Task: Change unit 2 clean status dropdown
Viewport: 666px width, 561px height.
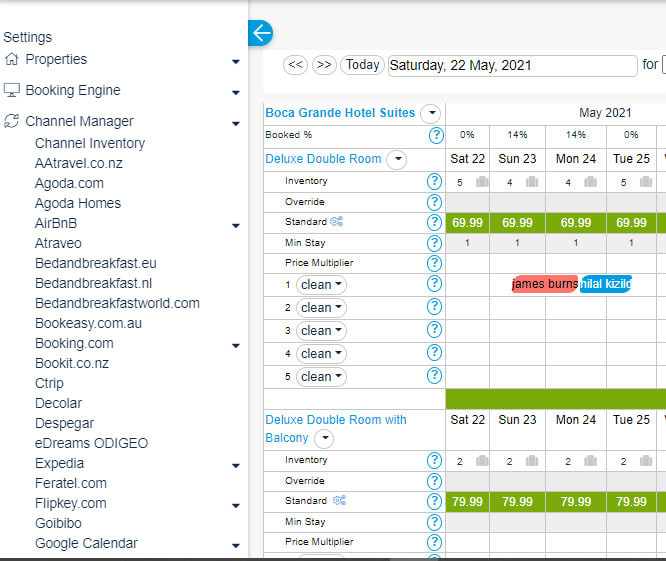Action: [321, 307]
